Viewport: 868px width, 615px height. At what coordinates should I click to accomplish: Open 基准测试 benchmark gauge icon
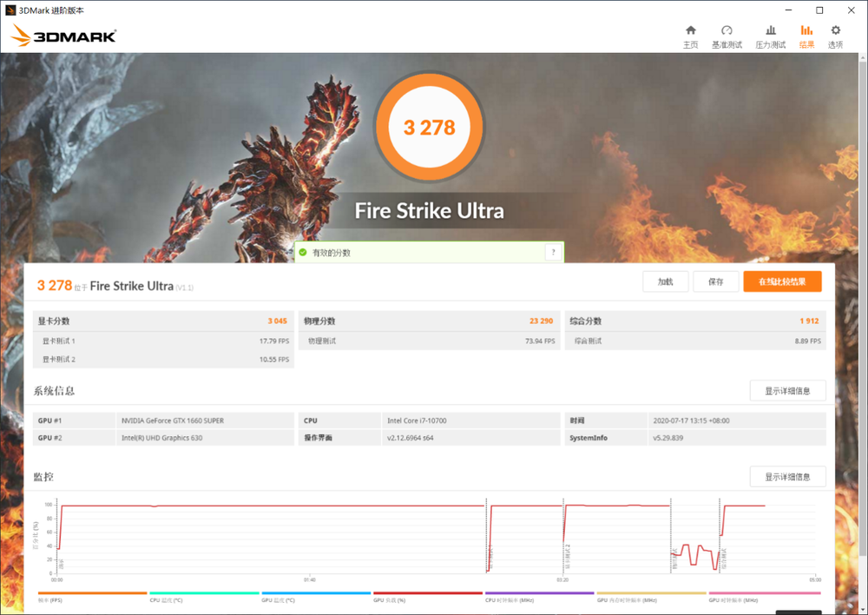(x=727, y=36)
